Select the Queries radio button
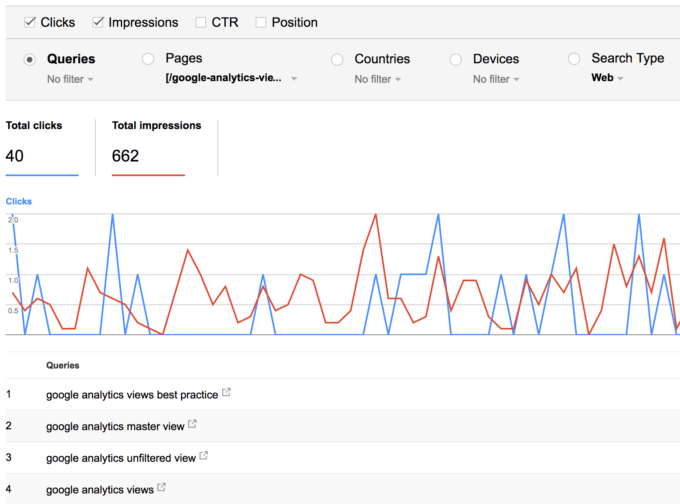 click(x=29, y=59)
